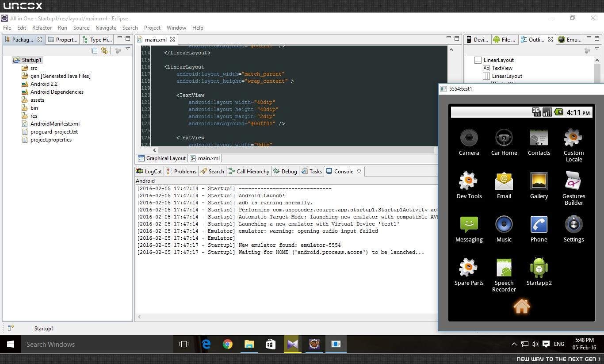Open the Run menu

[62, 27]
